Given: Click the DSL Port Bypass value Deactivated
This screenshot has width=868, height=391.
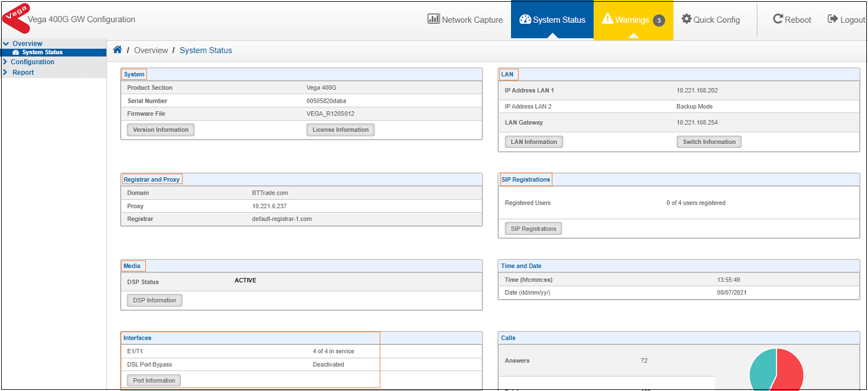Looking at the screenshot, I should point(328,365).
